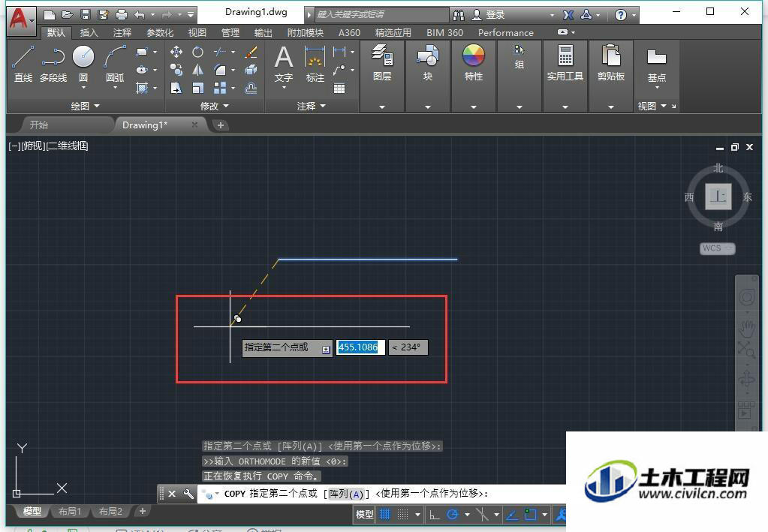Toggle grid display in status bar
Screen dimensions: 768x532
pos(385,515)
